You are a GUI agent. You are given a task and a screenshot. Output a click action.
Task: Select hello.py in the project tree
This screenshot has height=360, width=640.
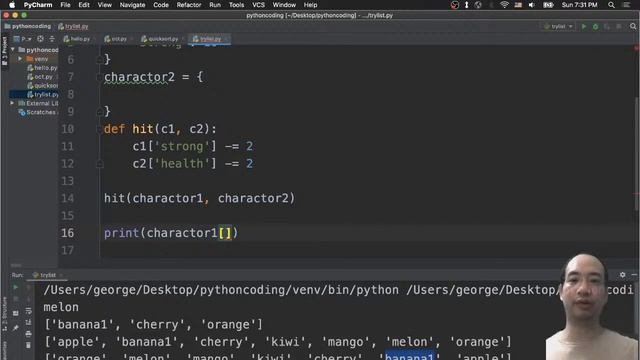tap(42, 68)
